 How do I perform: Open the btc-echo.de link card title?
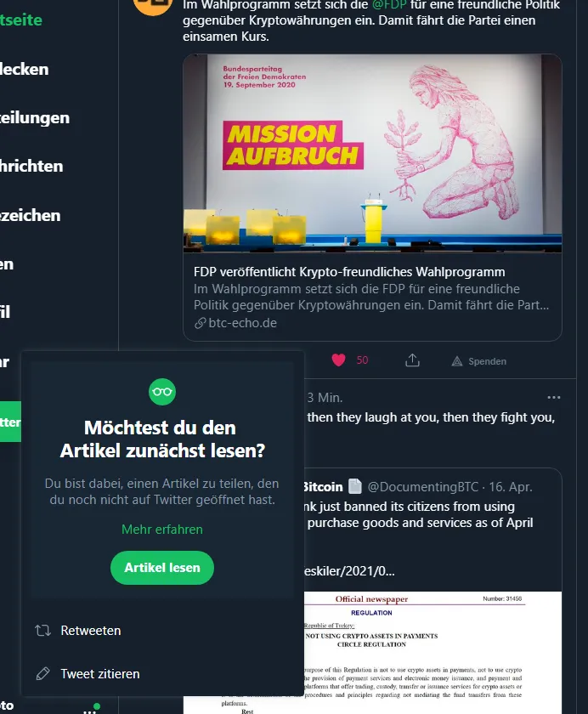(x=349, y=272)
